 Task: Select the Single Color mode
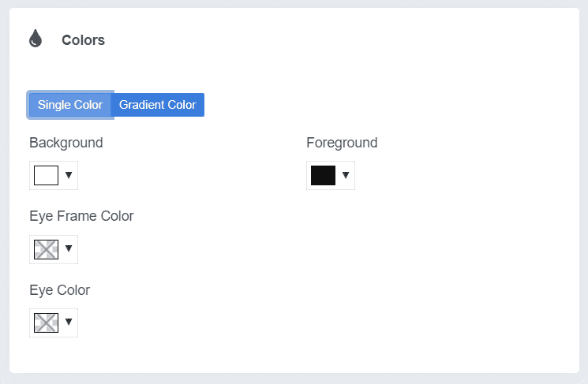[70, 105]
